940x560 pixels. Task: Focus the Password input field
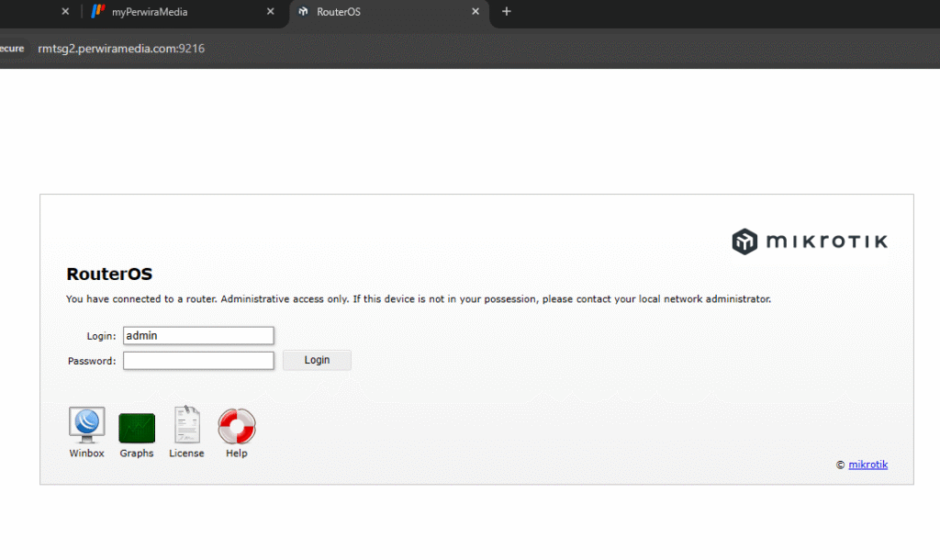[x=198, y=361]
